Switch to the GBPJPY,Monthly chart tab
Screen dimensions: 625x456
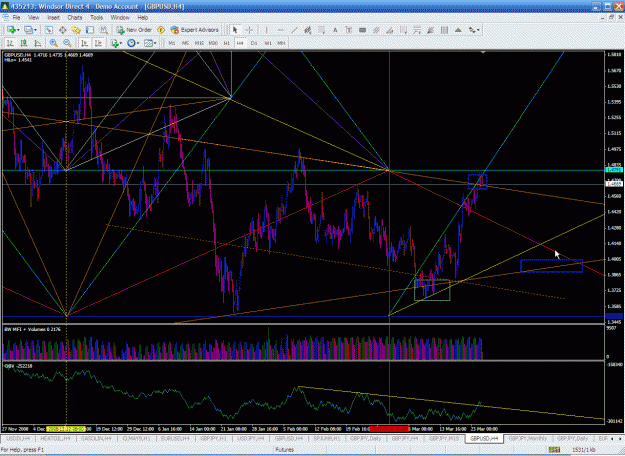pyautogui.click(x=528, y=438)
